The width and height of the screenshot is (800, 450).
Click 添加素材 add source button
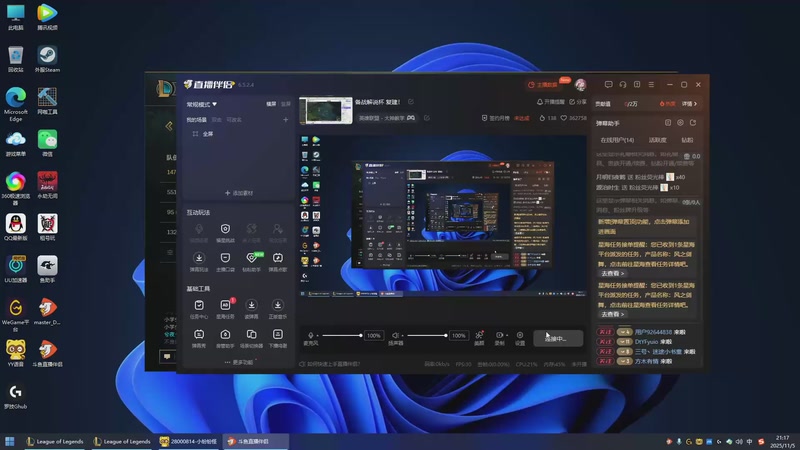239,193
